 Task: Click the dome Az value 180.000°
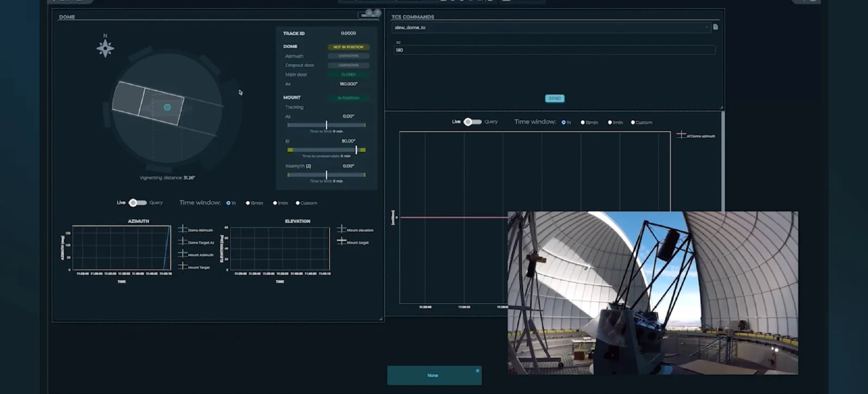coord(348,84)
